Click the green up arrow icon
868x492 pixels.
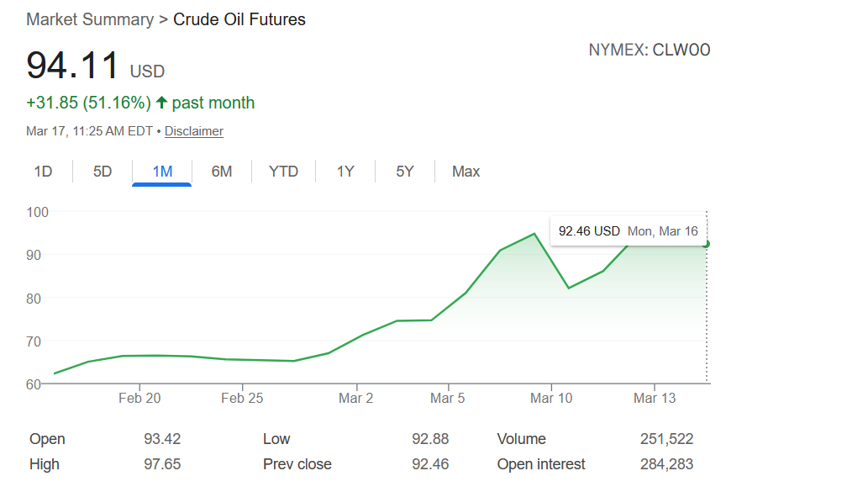pos(162,103)
